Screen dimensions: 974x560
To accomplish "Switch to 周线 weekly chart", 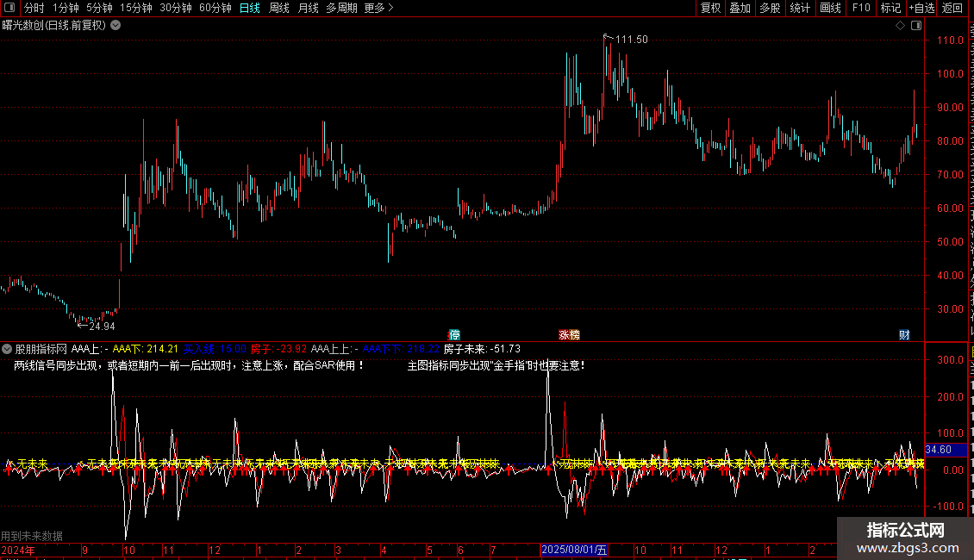I will (x=279, y=8).
